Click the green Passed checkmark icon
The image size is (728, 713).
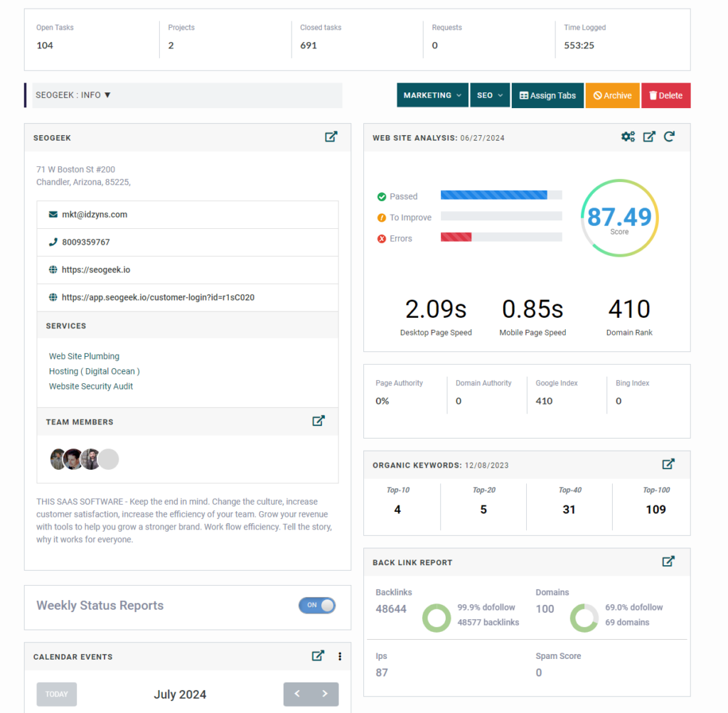tap(382, 197)
